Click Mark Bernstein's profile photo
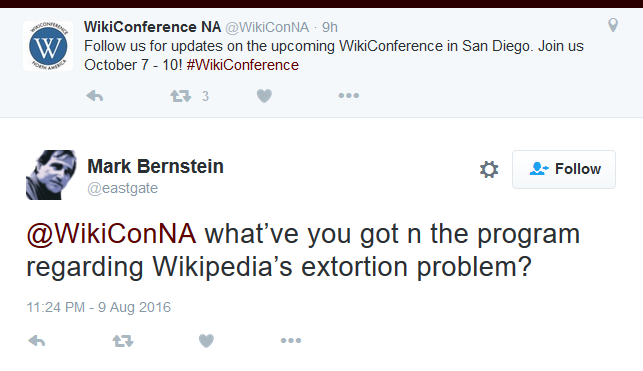This screenshot has height=371, width=643. 51,175
